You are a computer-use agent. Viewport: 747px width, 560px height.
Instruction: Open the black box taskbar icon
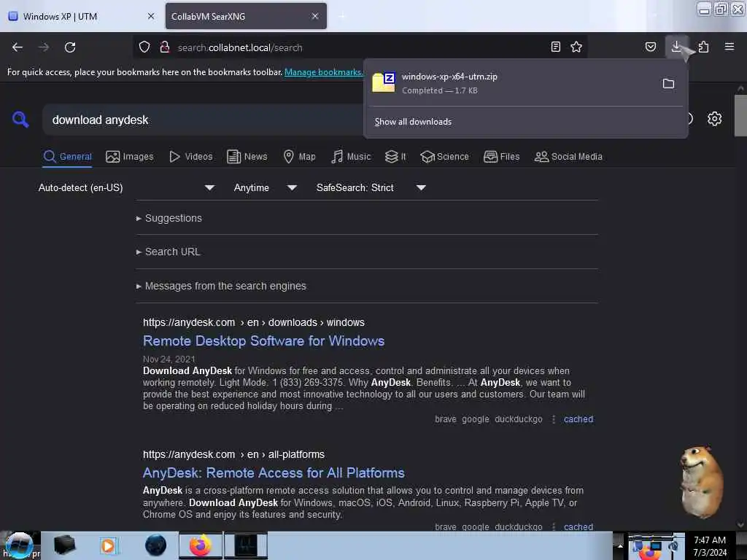(65, 545)
